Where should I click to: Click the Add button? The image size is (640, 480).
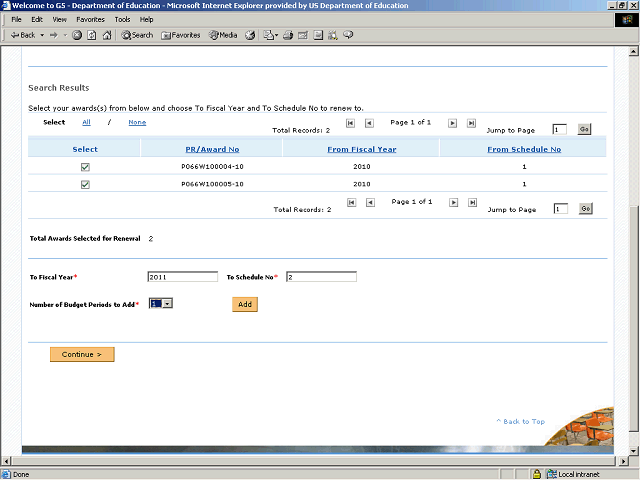245,304
